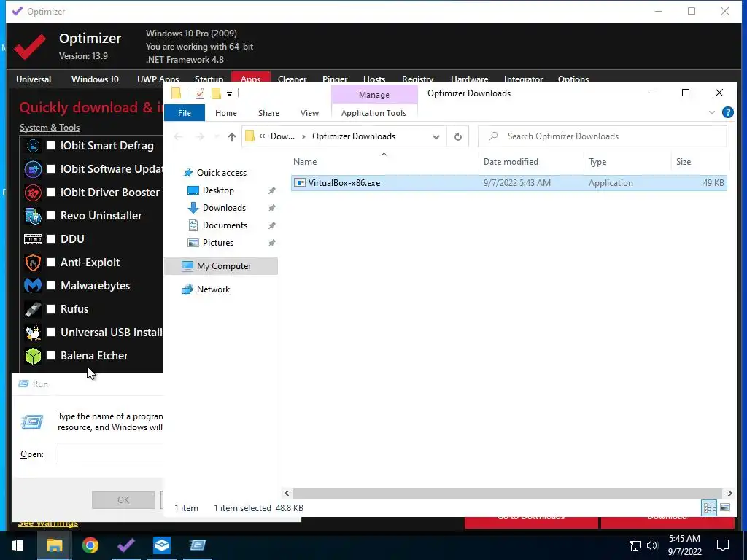Click the IObit Software Updater icon

(33, 169)
